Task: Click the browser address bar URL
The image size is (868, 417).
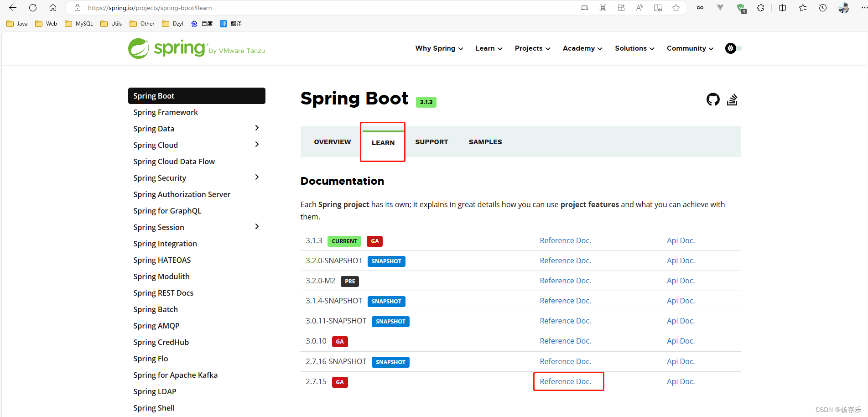Action: coord(150,8)
